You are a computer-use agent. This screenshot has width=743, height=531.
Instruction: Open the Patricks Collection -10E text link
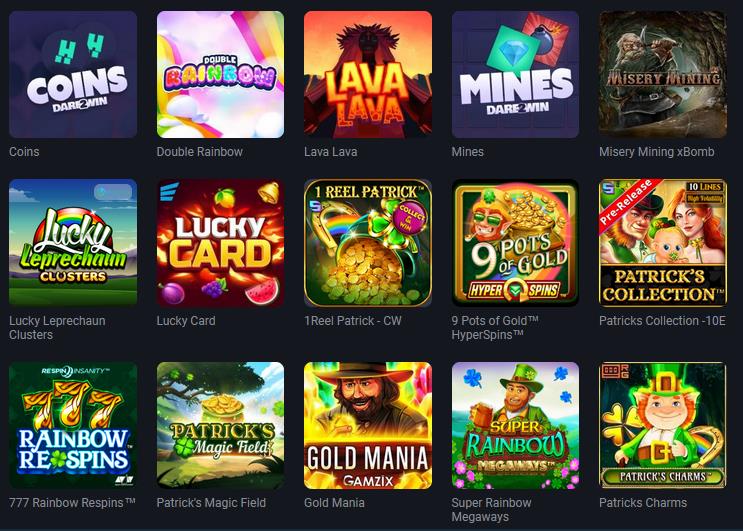point(662,321)
